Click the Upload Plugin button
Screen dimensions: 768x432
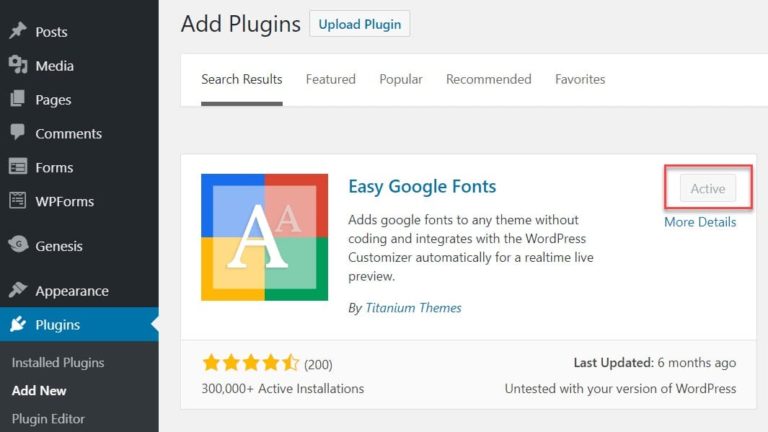360,24
